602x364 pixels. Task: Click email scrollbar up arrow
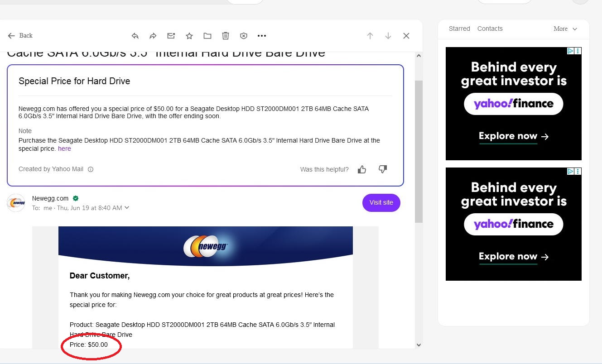point(419,56)
